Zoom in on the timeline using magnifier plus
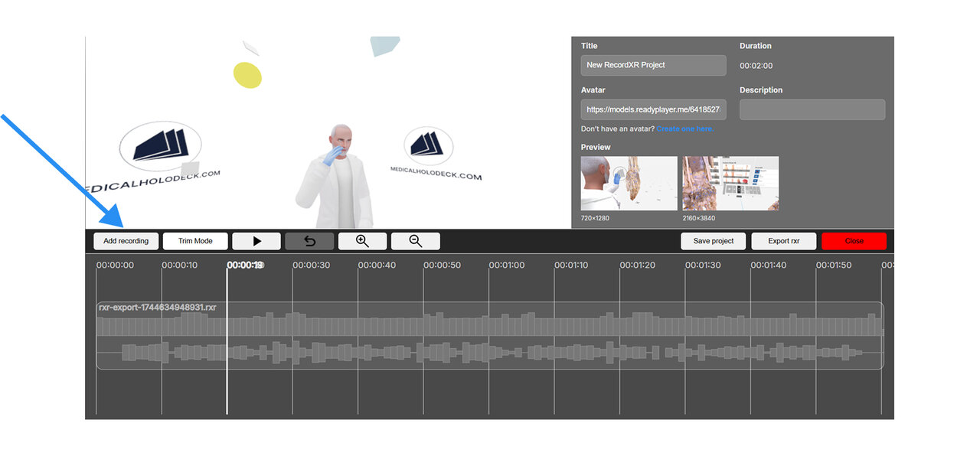The image size is (980, 456). coord(362,240)
